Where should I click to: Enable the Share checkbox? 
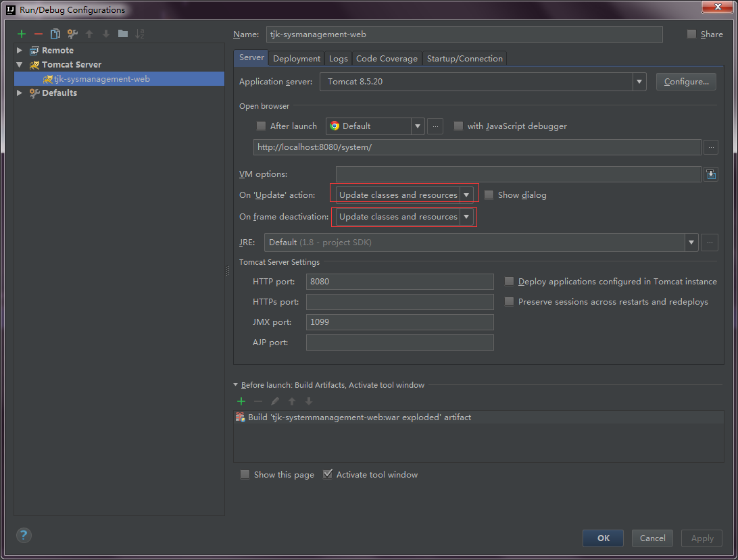[x=691, y=34]
